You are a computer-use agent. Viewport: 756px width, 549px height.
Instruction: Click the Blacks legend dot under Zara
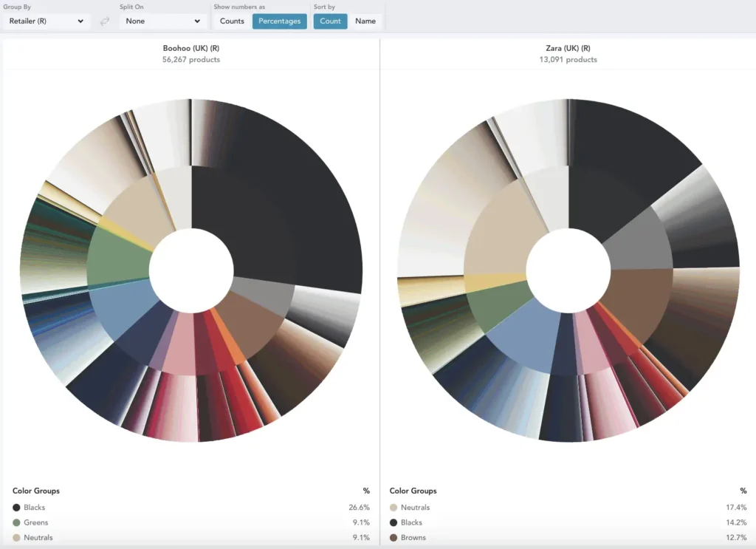coord(394,522)
